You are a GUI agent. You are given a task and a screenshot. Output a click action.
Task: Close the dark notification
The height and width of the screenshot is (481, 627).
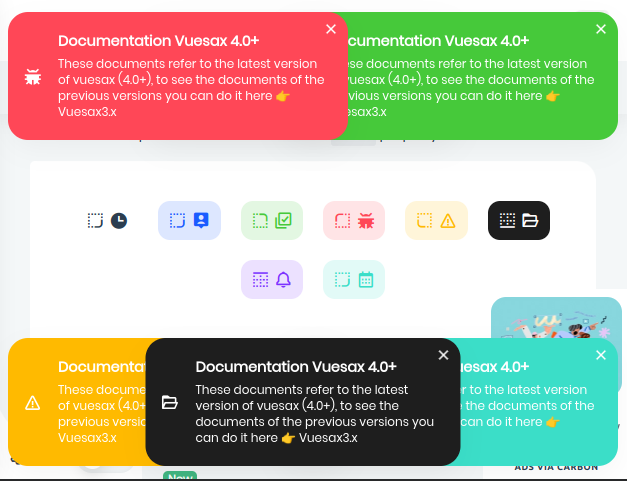coord(443,355)
